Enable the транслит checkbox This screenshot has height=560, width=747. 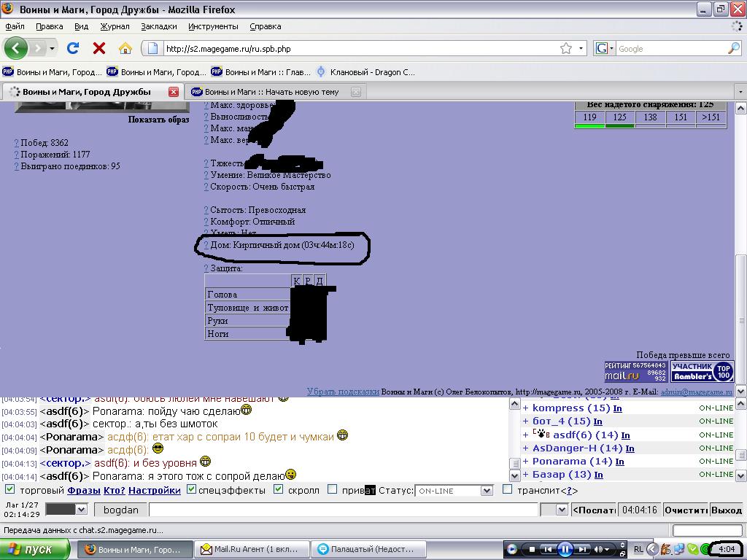508,489
